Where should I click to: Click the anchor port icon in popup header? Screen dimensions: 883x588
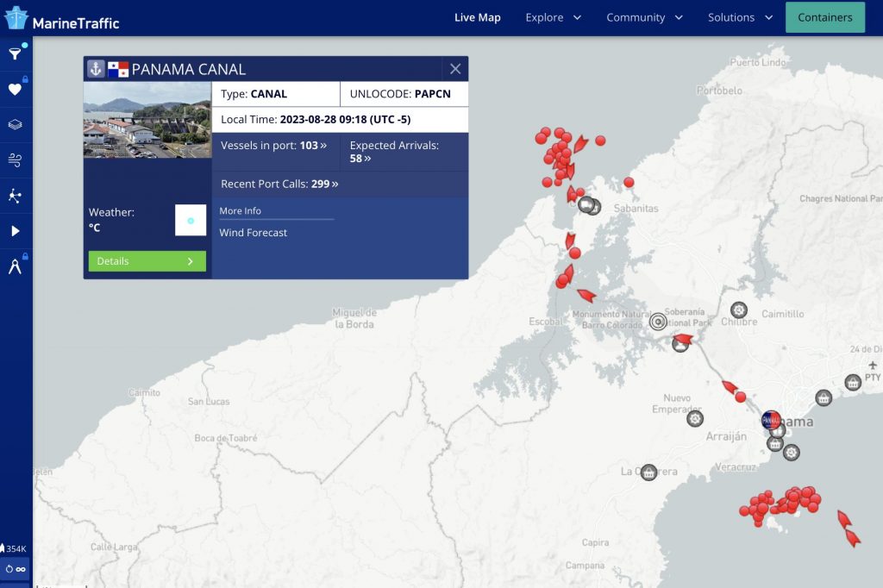[96, 69]
